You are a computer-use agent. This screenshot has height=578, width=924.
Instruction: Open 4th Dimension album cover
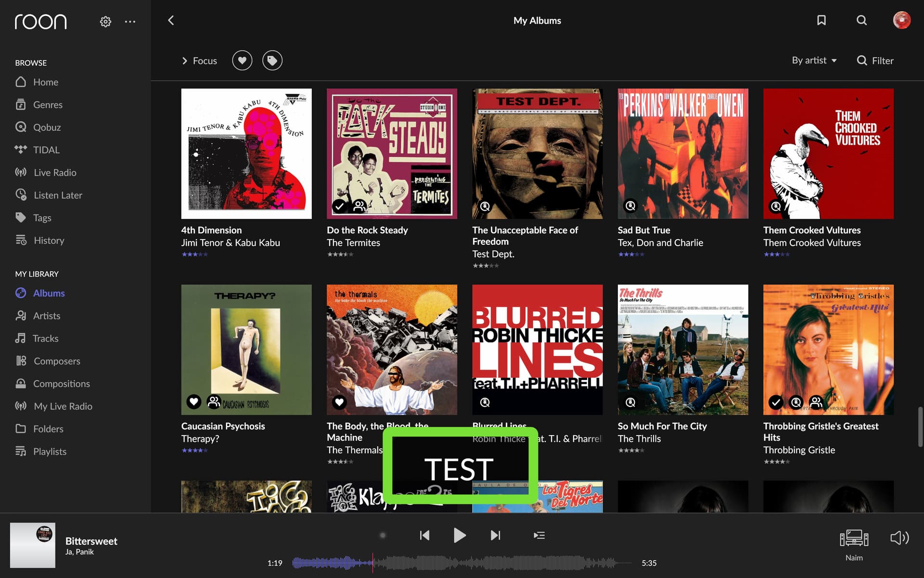pyautogui.click(x=246, y=153)
